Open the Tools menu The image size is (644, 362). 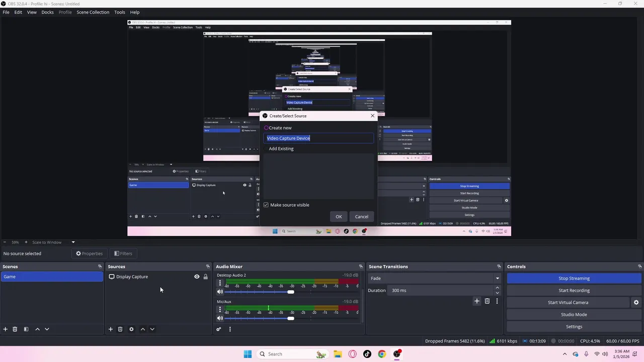(x=120, y=12)
